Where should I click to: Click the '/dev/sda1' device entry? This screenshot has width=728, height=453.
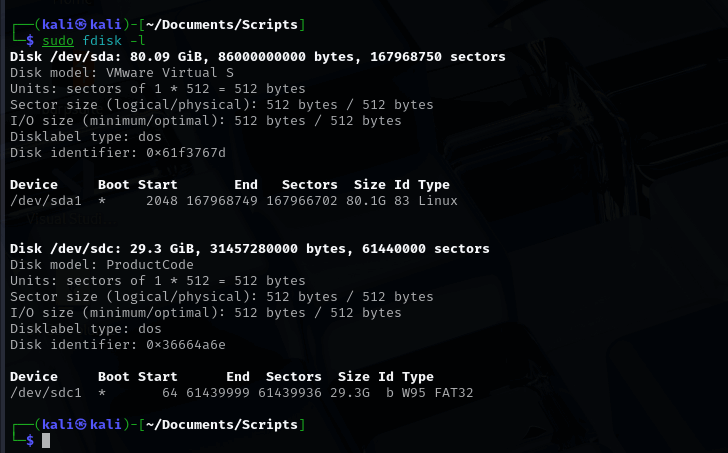(45, 201)
